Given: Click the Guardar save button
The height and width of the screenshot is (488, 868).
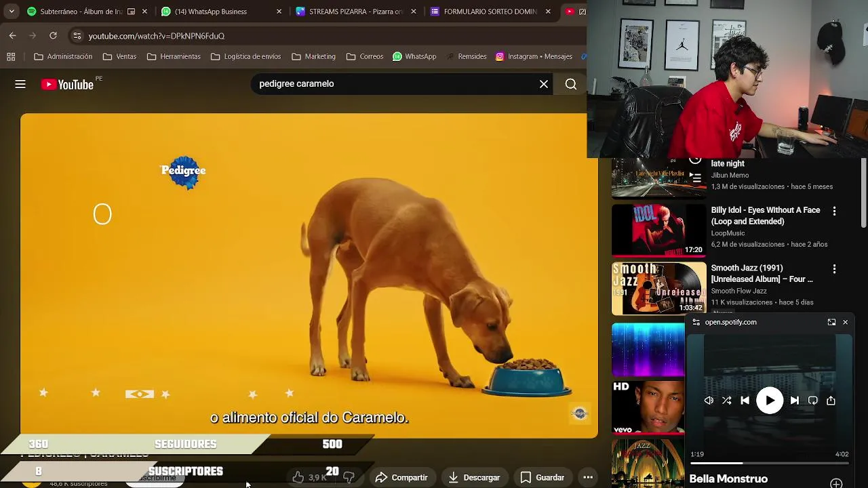Looking at the screenshot, I should click(x=542, y=477).
